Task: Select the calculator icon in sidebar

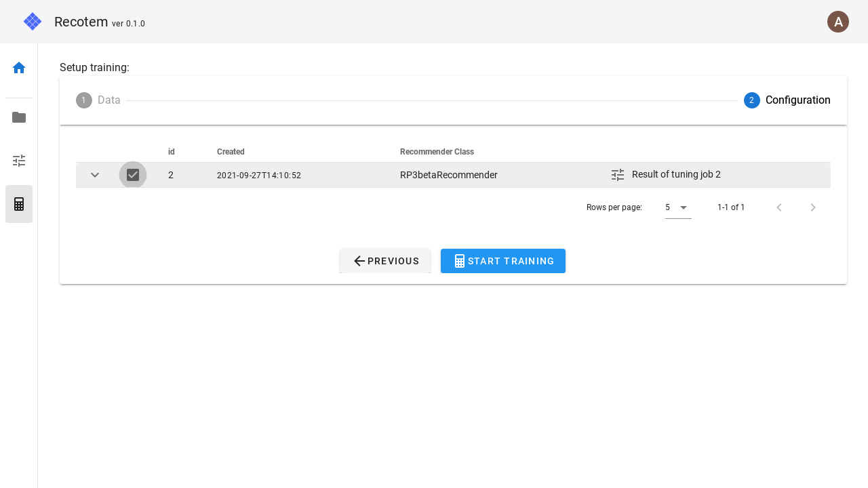Action: 19,204
